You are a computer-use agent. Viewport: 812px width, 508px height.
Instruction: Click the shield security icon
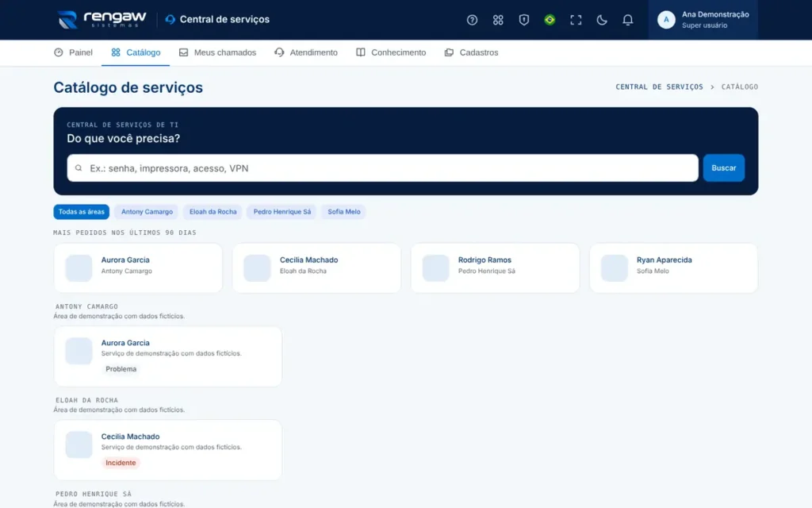click(x=523, y=20)
